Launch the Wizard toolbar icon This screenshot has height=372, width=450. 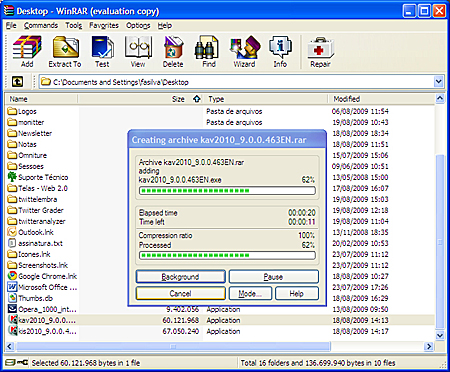tap(245, 47)
